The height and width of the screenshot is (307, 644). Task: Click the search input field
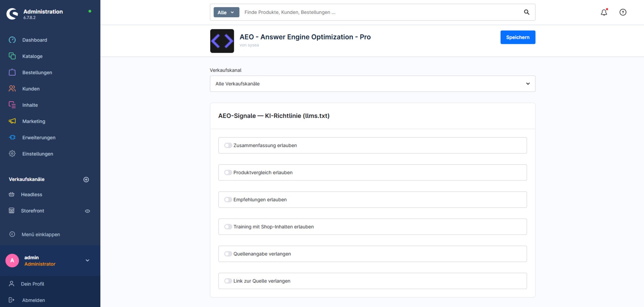coord(381,12)
